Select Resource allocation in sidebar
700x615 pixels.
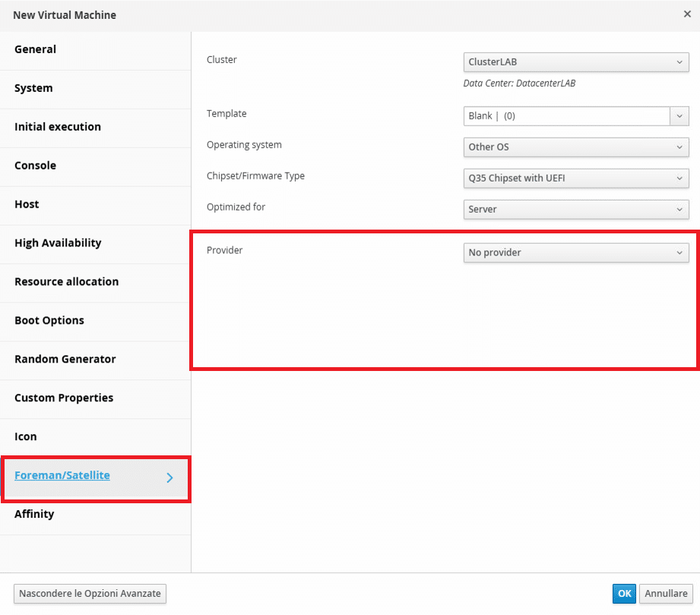[x=96, y=282]
